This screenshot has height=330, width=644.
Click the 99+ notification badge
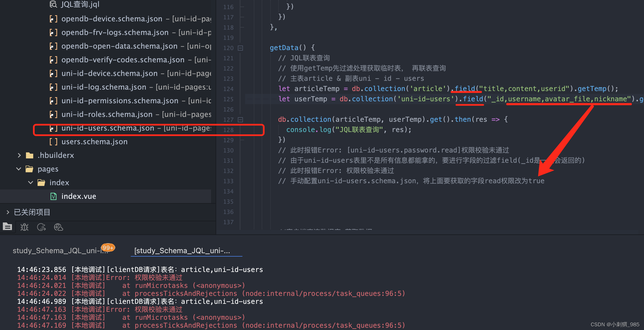click(x=108, y=248)
